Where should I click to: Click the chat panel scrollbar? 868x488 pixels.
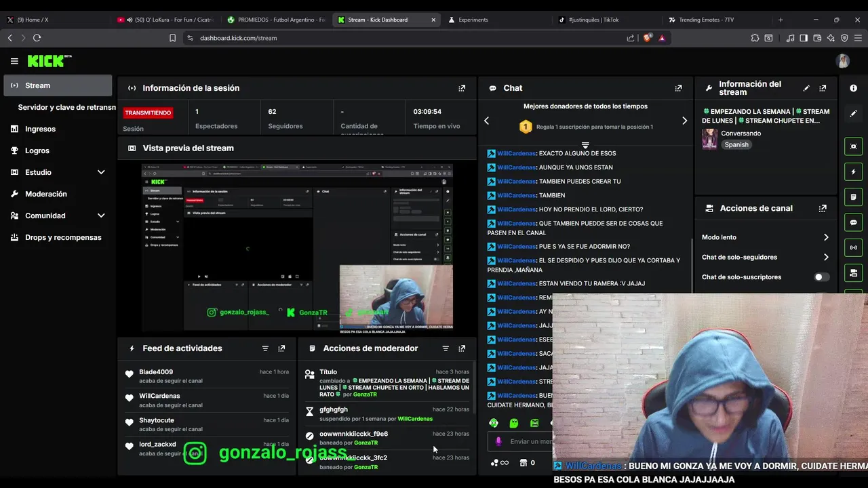pyautogui.click(x=691, y=266)
